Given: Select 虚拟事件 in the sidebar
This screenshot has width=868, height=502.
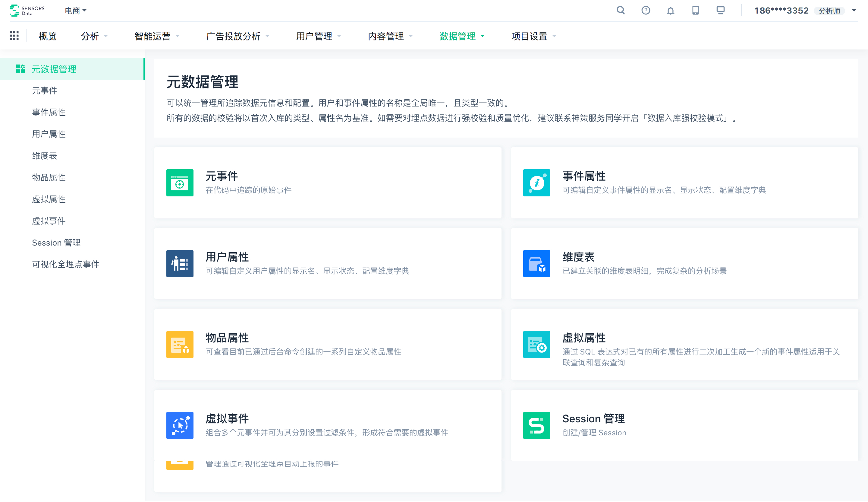Looking at the screenshot, I should point(49,221).
